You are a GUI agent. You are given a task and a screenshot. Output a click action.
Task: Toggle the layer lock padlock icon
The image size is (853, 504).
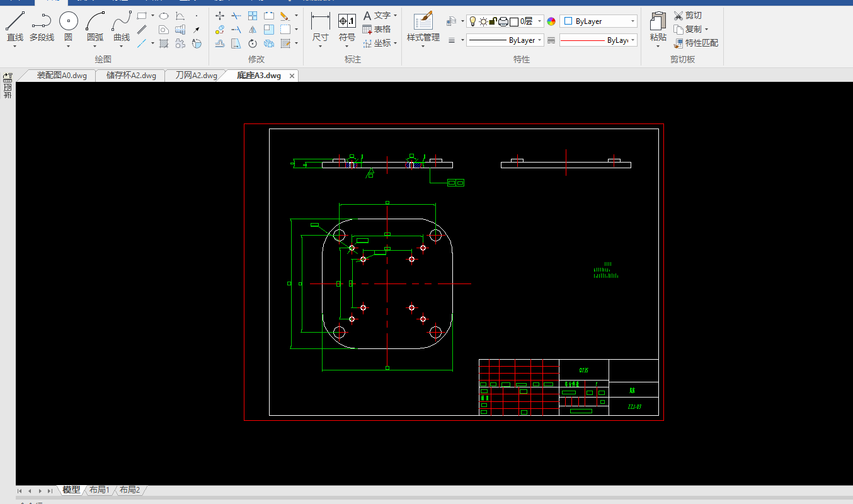pos(493,21)
